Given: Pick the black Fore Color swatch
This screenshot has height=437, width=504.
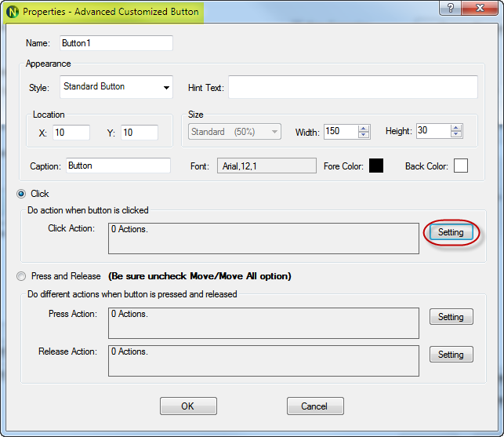Looking at the screenshot, I should tap(376, 166).
